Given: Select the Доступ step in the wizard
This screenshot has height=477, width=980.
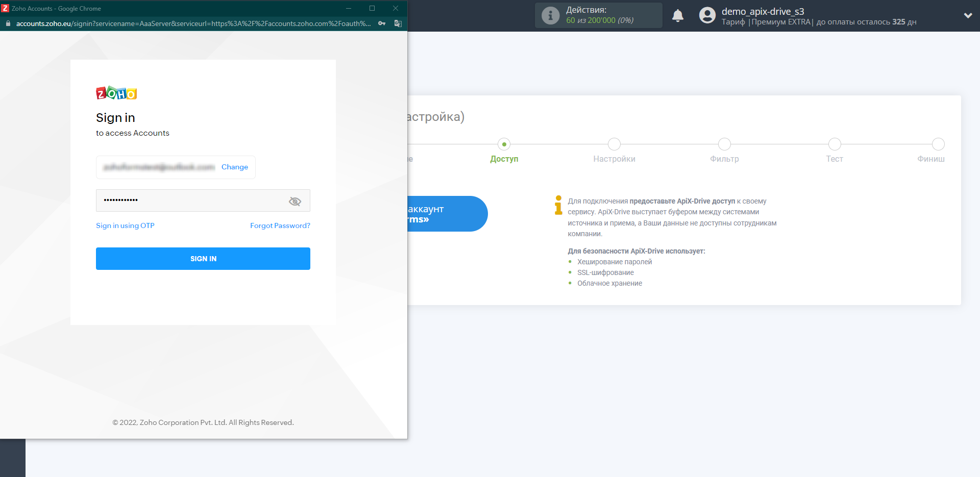Looking at the screenshot, I should 504,159.
